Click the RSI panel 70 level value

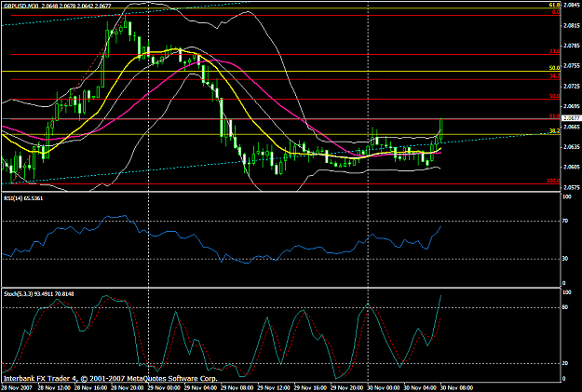[565, 222]
